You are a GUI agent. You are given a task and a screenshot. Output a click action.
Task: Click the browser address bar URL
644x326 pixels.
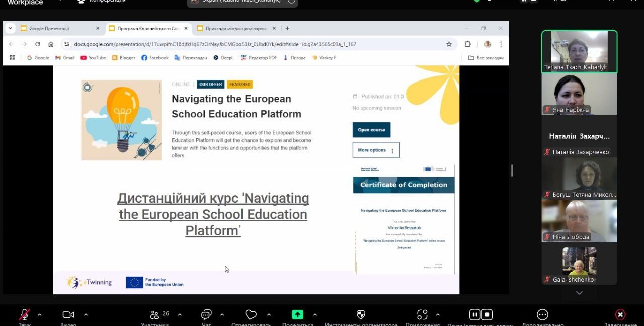(x=215, y=44)
